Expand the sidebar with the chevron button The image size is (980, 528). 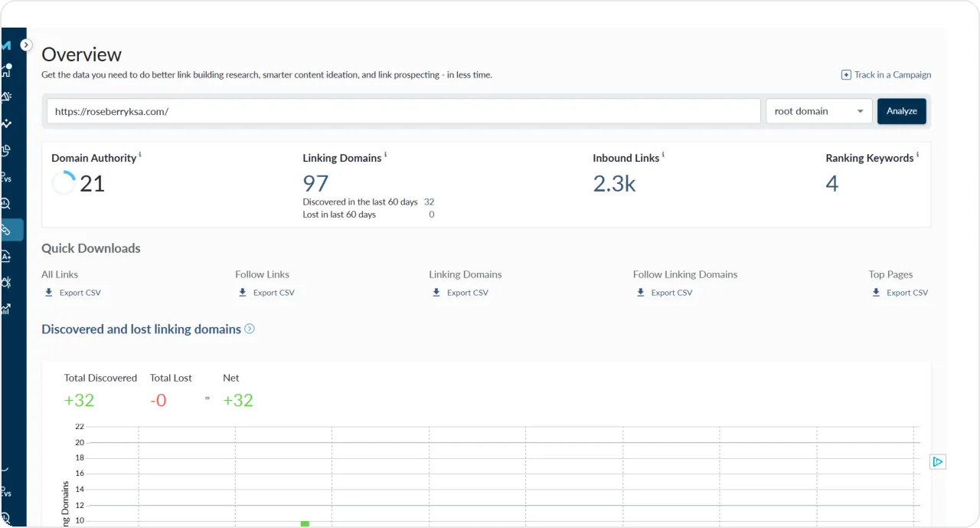pyautogui.click(x=26, y=45)
